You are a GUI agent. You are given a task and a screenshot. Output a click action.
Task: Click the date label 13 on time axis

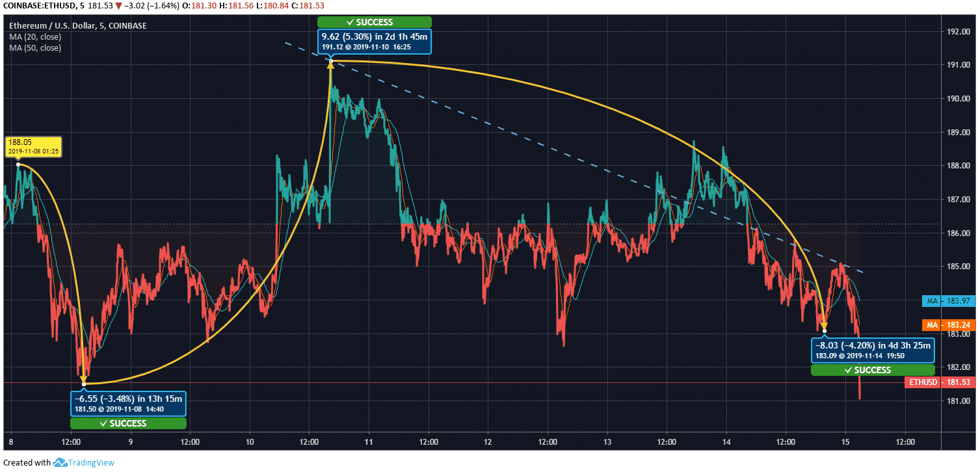(607, 441)
